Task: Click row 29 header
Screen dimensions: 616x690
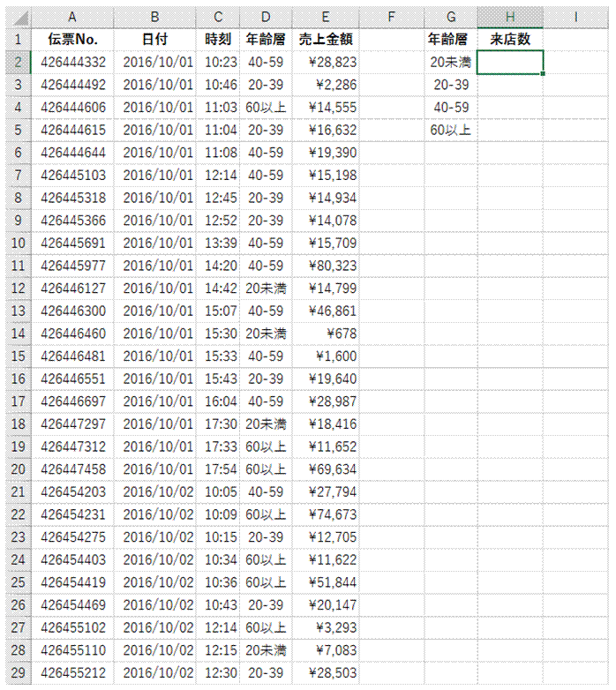Action: click(19, 673)
